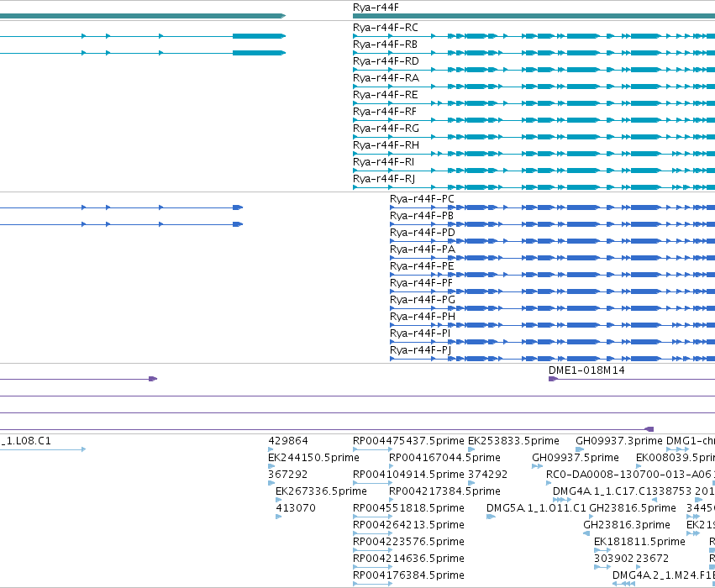Select the RC0-DA0008-130700-013-A06 feature
This screenshot has height=588, width=715.
click(630, 475)
